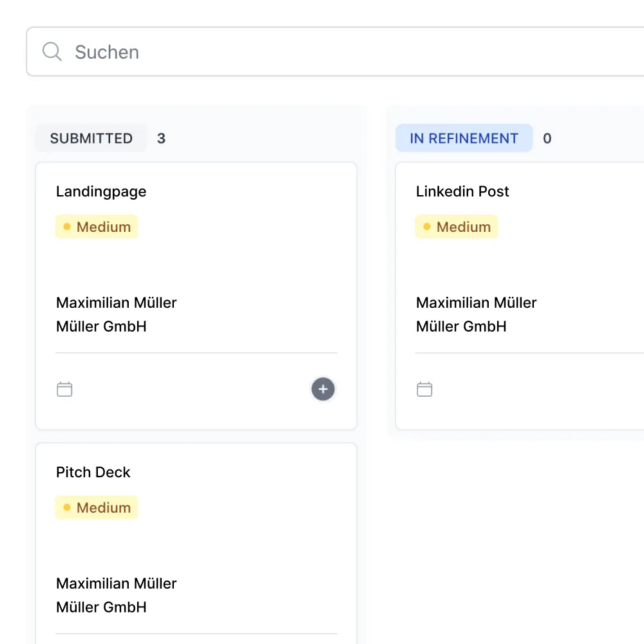Open calendar icon on Landingpage card
Screen dimensions: 644x644
pyautogui.click(x=64, y=389)
